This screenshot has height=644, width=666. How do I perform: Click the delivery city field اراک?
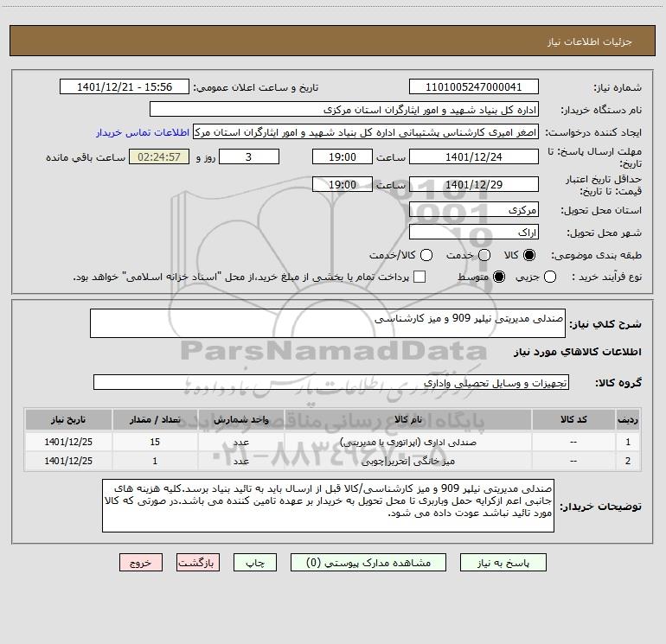click(474, 233)
